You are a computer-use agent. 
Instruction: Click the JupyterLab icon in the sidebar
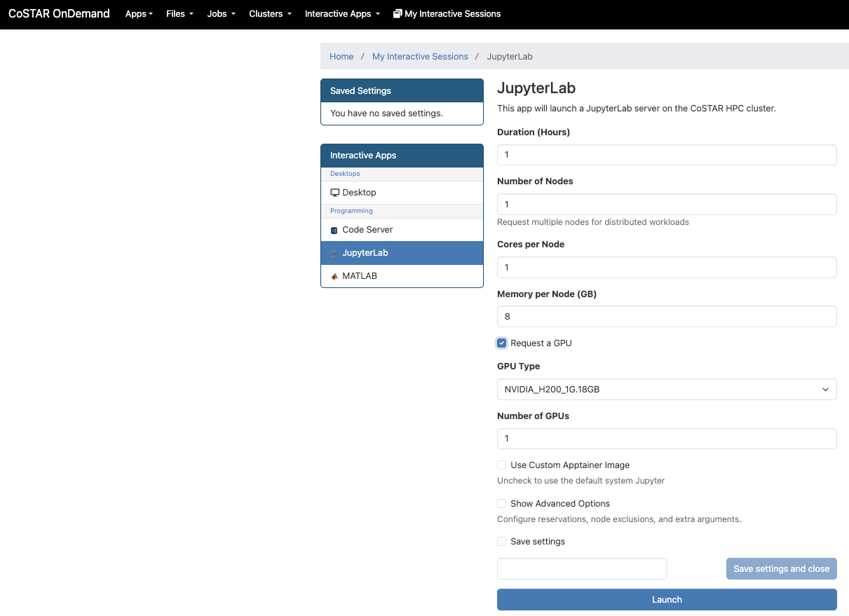334,253
